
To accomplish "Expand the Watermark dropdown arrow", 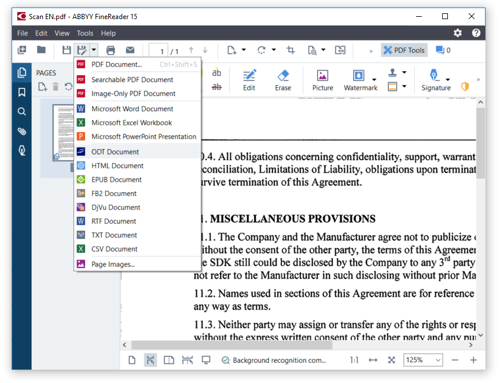I will coord(374,79).
